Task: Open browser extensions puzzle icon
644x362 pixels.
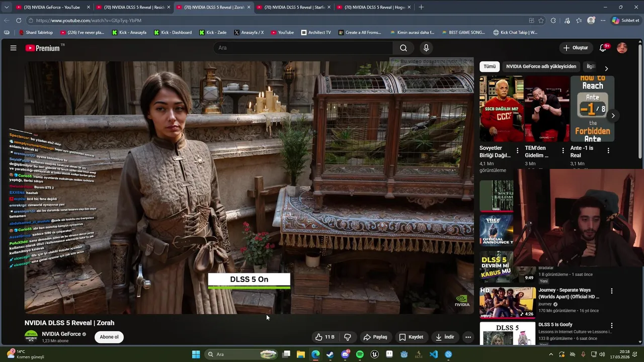Action: [x=553, y=21]
